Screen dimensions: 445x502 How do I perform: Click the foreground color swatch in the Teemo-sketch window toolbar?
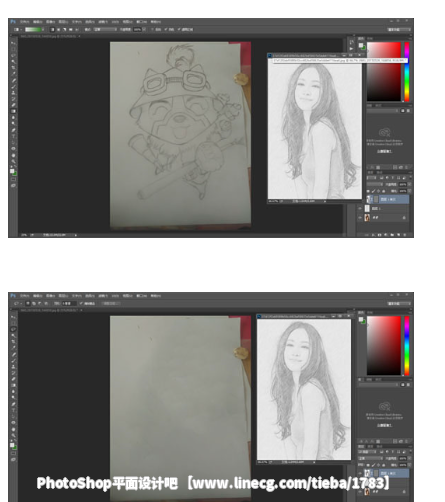(12, 171)
